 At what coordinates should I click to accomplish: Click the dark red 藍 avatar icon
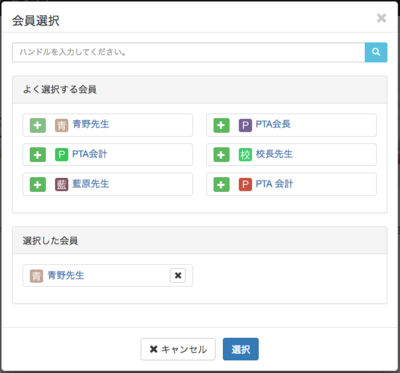[x=62, y=184]
